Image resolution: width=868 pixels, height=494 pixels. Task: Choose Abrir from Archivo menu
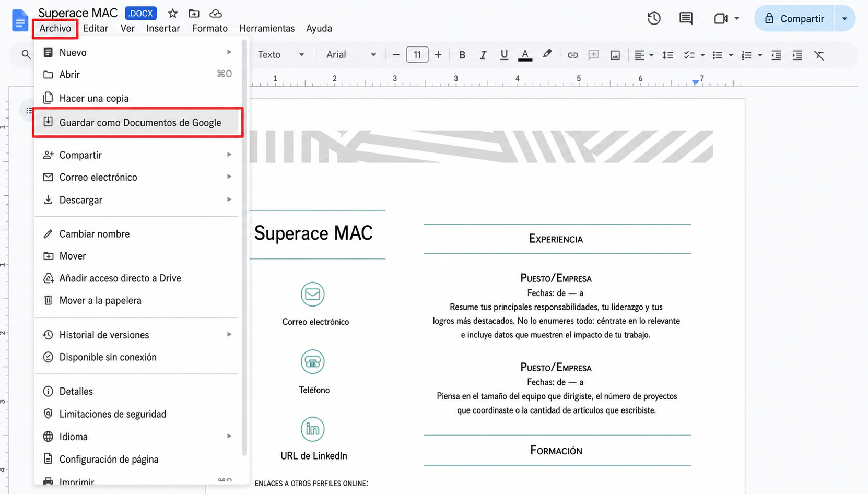coord(137,75)
